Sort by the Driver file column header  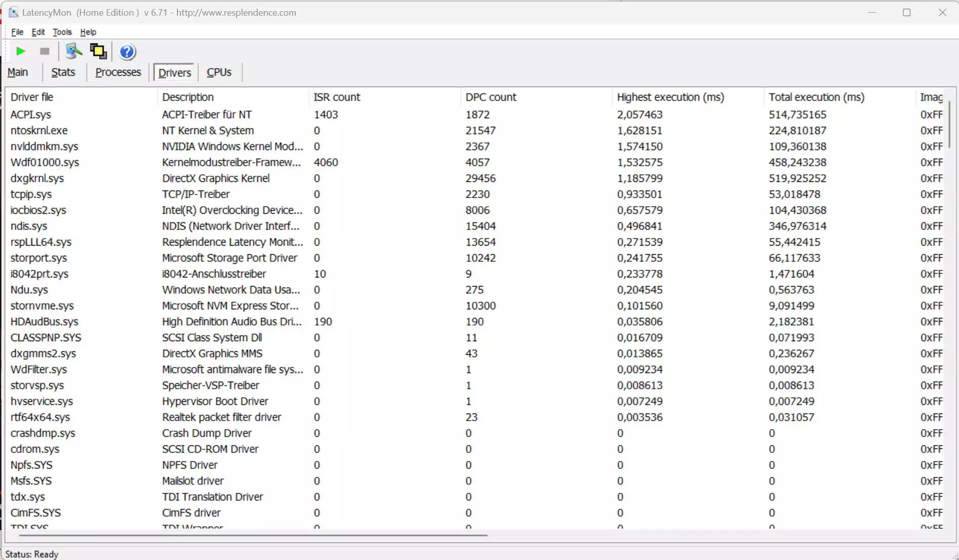point(81,97)
